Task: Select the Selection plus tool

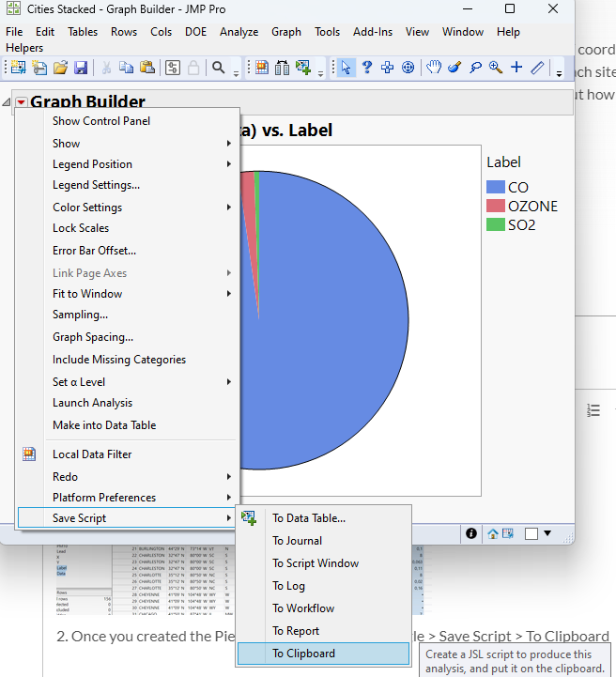Action: 387,68
